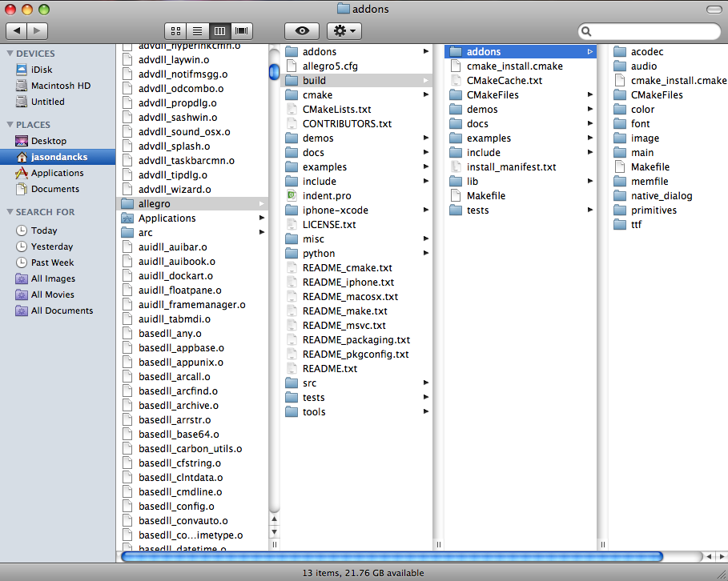The image size is (728, 581).
Task: Open Quick Look with the eye button
Action: tap(302, 31)
